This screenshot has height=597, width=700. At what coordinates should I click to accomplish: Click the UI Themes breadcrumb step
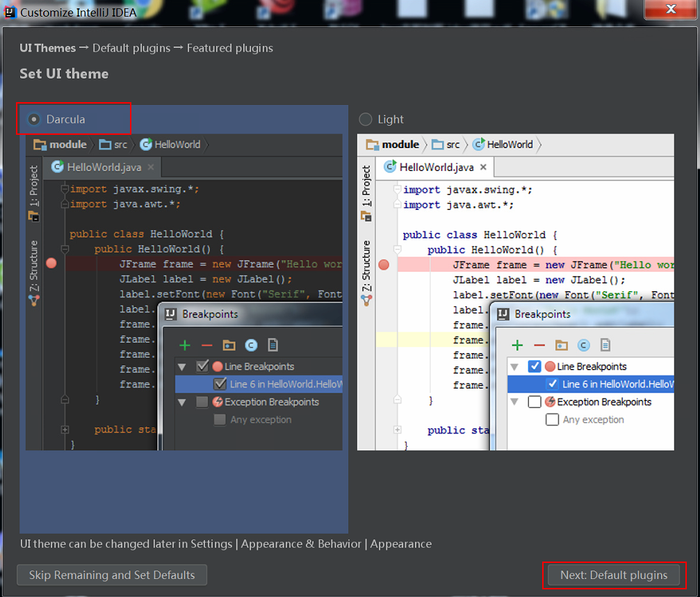click(x=47, y=48)
